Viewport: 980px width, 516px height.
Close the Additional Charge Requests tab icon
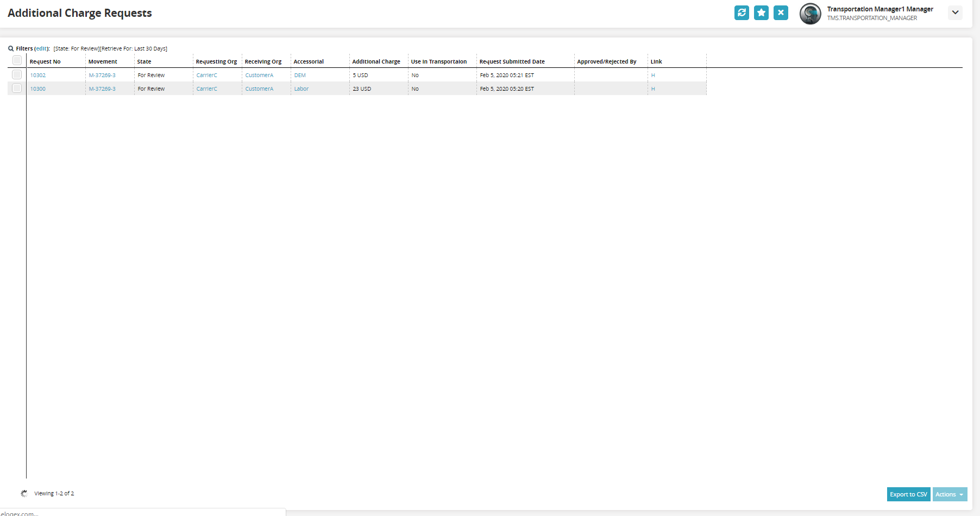pos(781,12)
